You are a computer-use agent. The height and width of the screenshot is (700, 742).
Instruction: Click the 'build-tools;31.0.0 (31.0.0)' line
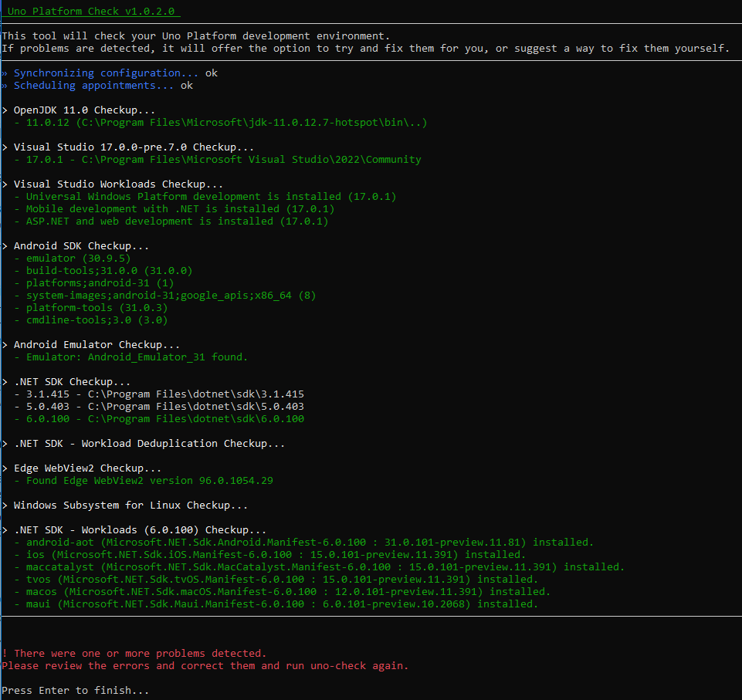point(103,270)
